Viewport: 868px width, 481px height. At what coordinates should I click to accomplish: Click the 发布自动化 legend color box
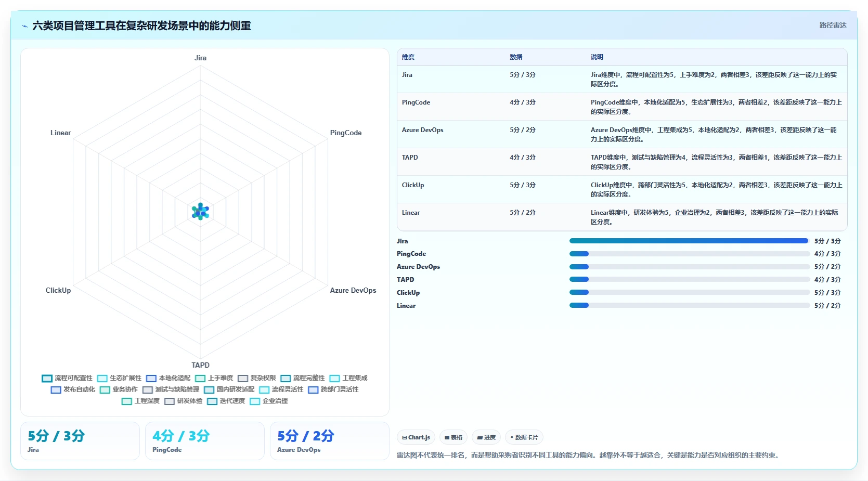56,389
